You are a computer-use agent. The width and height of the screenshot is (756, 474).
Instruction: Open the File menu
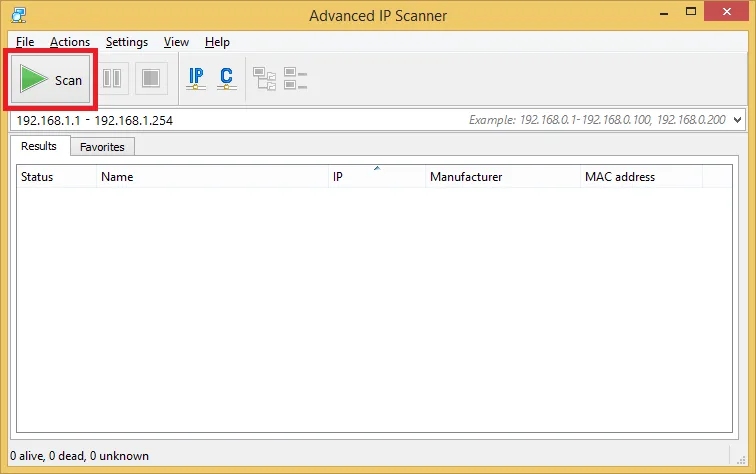click(25, 42)
